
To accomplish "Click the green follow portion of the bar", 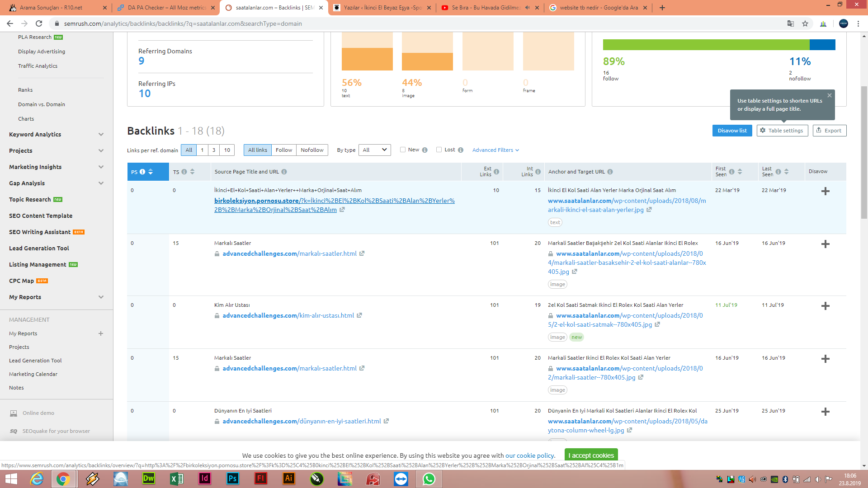I will [x=706, y=45].
